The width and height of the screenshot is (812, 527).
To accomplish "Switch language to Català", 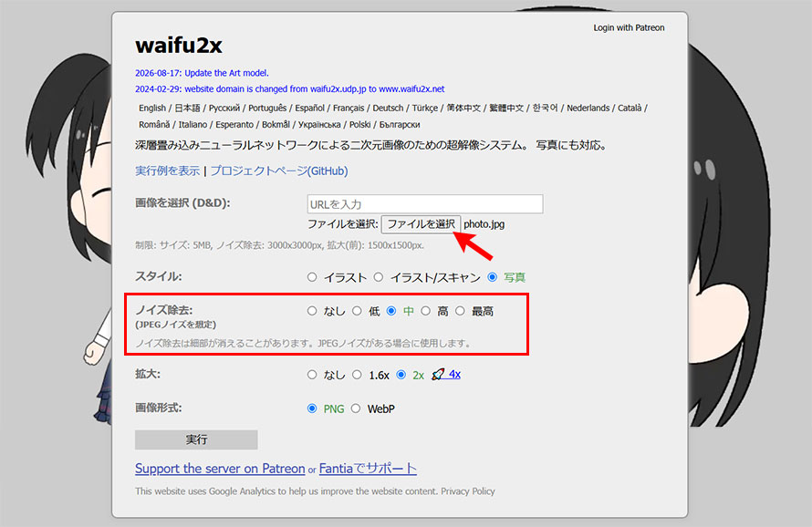I will coord(630,108).
